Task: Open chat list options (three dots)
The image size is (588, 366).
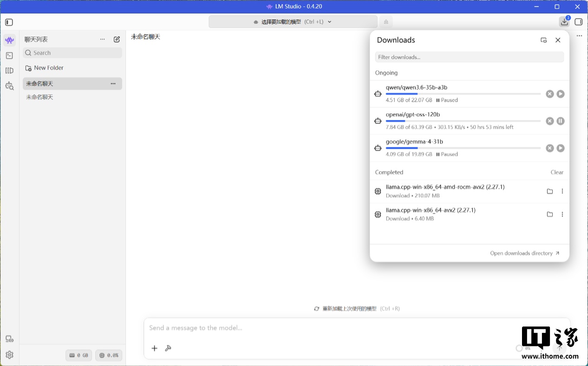Action: (x=103, y=40)
